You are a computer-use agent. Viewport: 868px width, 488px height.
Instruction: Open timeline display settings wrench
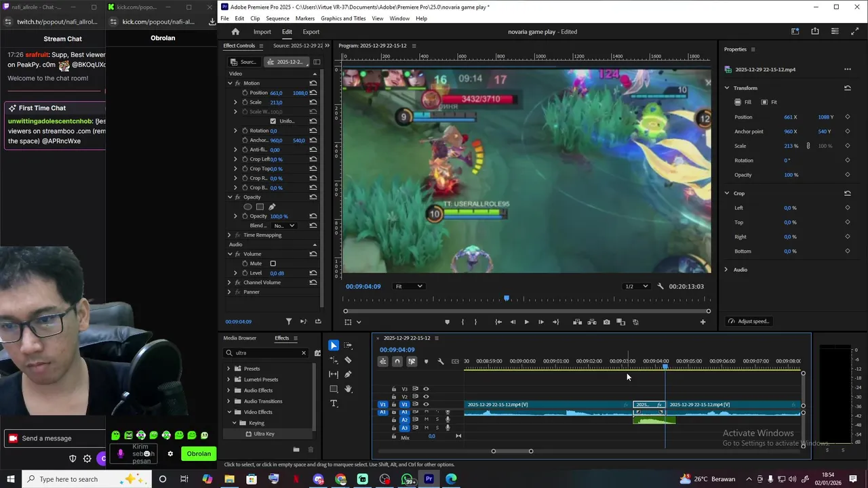pyautogui.click(x=441, y=361)
